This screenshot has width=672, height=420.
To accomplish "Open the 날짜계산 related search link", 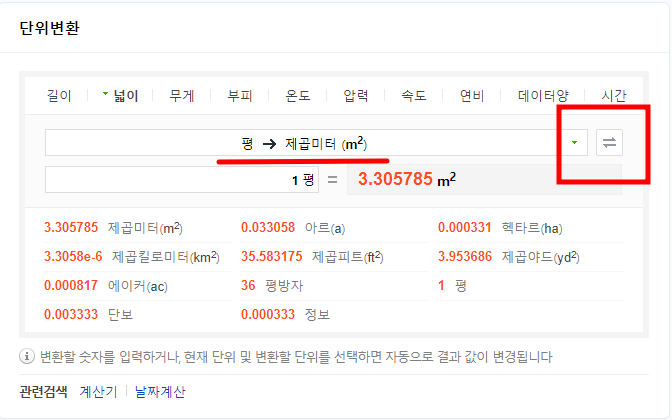I will click(x=160, y=391).
